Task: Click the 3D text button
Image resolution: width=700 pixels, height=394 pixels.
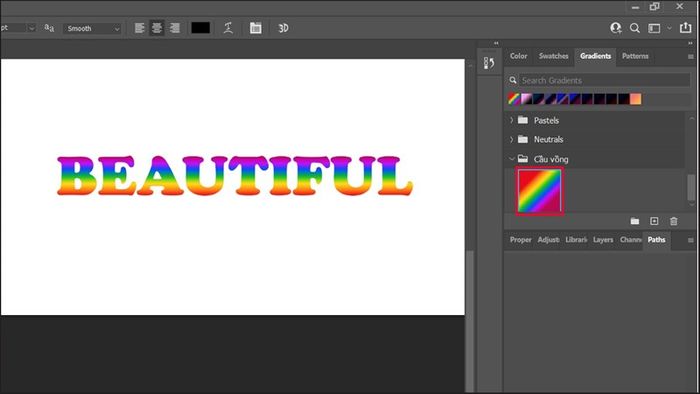Action: coord(283,28)
